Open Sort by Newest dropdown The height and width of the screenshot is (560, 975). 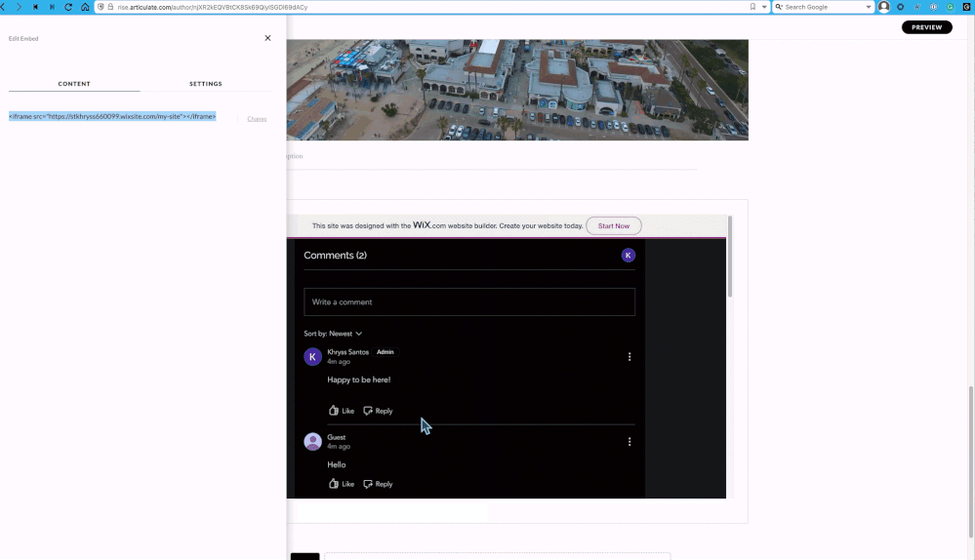coord(333,334)
